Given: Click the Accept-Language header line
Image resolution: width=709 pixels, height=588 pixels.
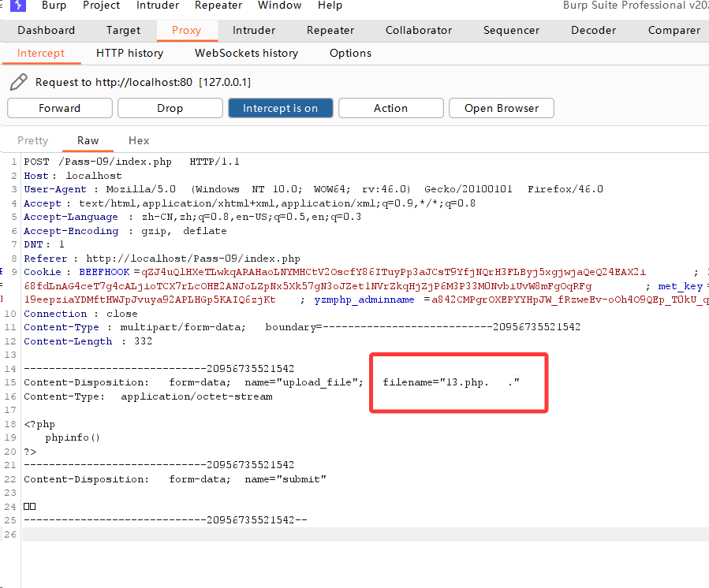Looking at the screenshot, I should coord(192,217).
